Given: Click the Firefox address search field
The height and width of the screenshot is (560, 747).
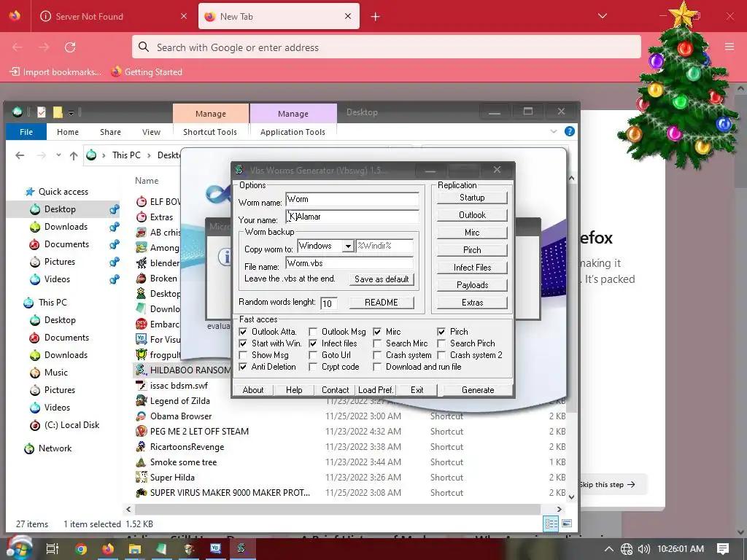Looking at the screenshot, I should (x=387, y=47).
